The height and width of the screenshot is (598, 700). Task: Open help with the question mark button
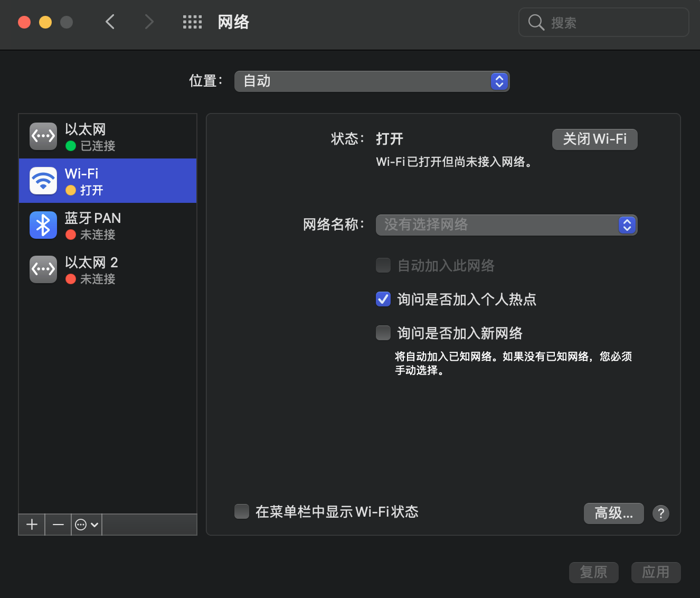pyautogui.click(x=661, y=513)
